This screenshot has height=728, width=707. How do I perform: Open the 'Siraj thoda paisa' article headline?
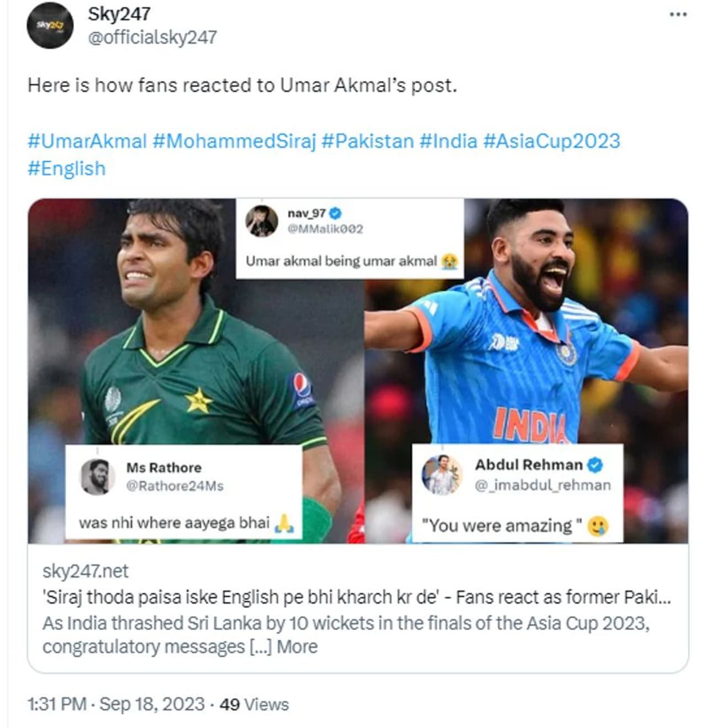[356, 597]
